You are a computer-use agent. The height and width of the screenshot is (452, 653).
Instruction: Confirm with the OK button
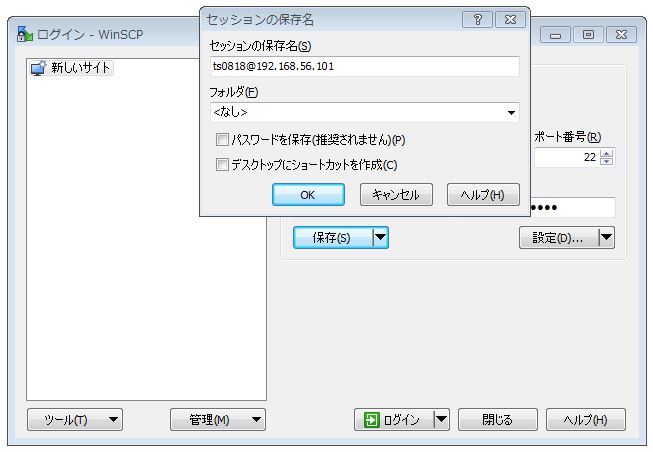308,195
